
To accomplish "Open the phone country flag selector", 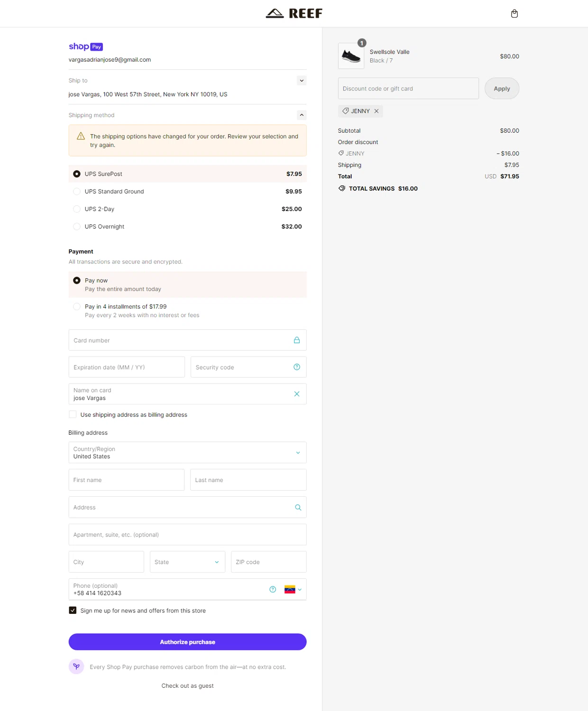I will 293,589.
